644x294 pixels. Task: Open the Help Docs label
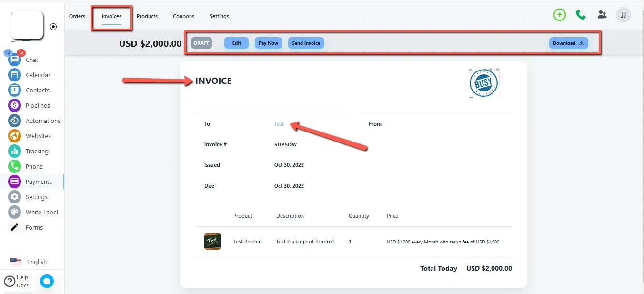(22, 281)
